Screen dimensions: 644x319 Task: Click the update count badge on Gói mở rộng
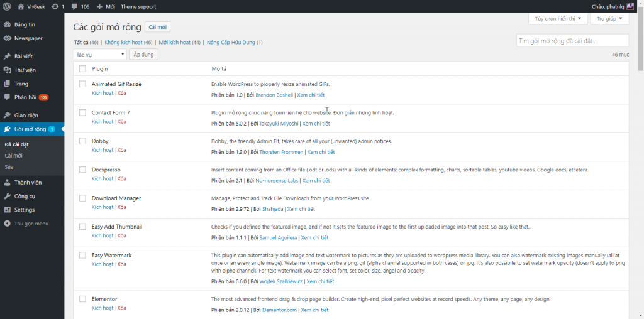coord(52,129)
